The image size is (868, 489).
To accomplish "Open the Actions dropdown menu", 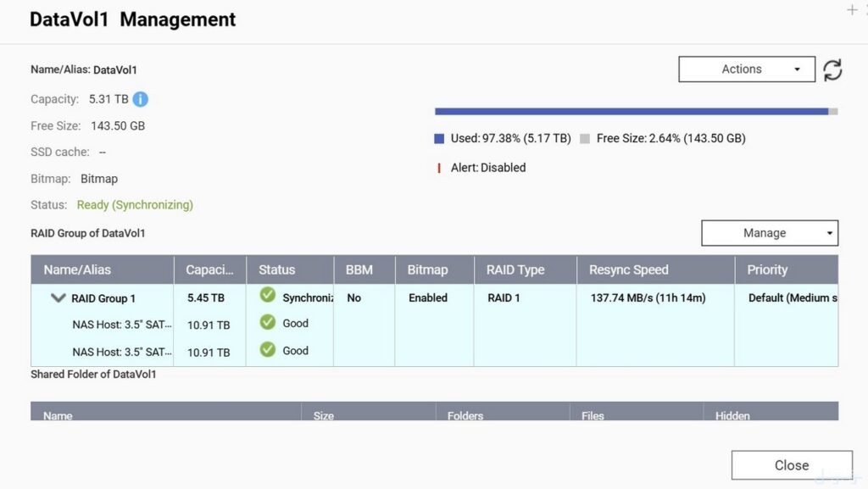I will [746, 69].
